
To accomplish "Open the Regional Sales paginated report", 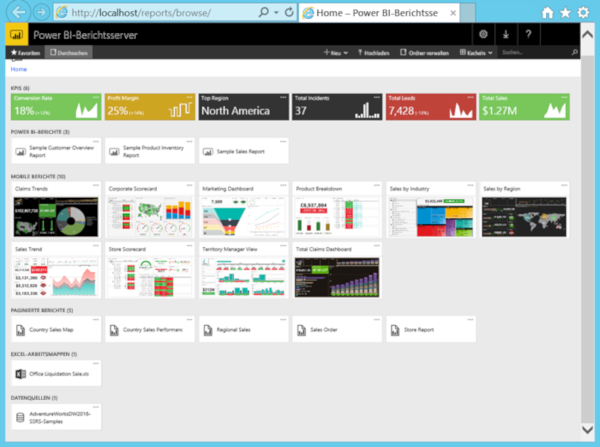I will [244, 329].
